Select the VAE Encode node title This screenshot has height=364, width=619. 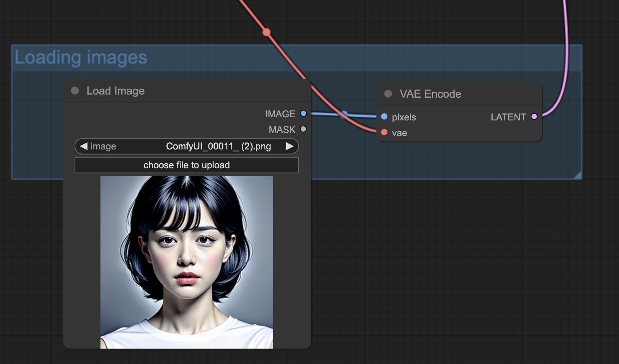(x=430, y=94)
